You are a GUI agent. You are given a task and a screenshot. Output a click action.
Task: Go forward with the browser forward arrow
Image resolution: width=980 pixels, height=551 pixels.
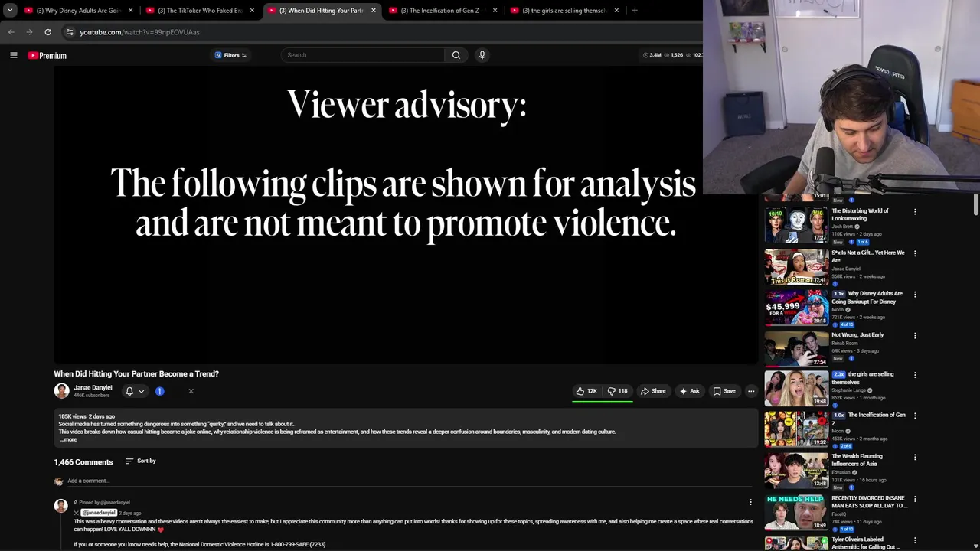point(29,32)
